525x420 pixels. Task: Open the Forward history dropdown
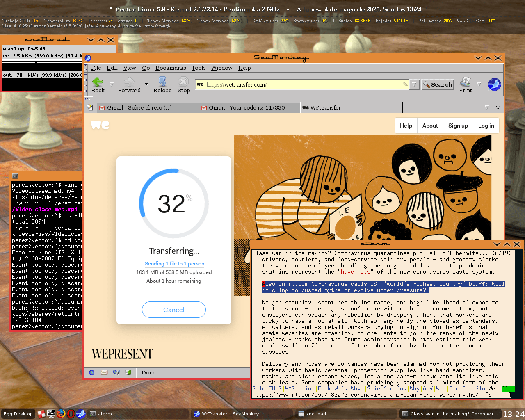coord(146,84)
